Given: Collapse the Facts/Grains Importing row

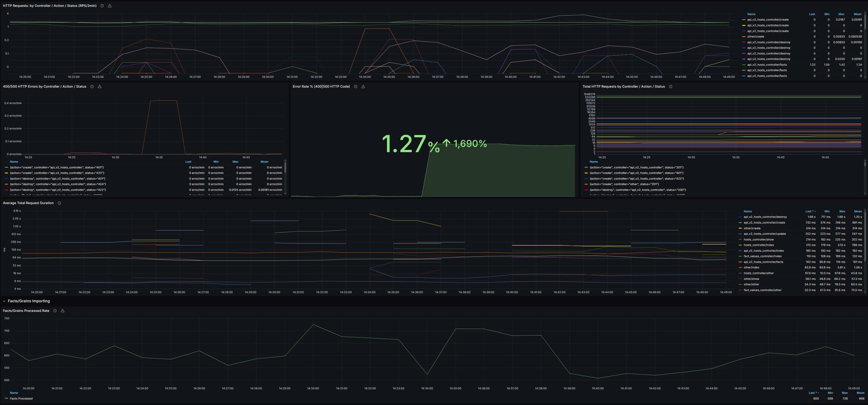Looking at the screenshot, I should pyautogui.click(x=5, y=301).
